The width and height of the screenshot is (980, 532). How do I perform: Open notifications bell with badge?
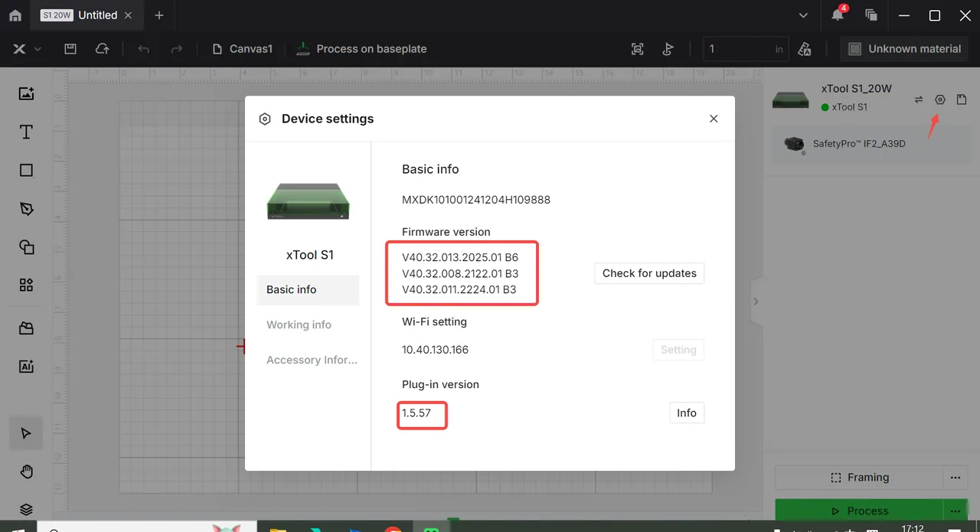point(838,15)
